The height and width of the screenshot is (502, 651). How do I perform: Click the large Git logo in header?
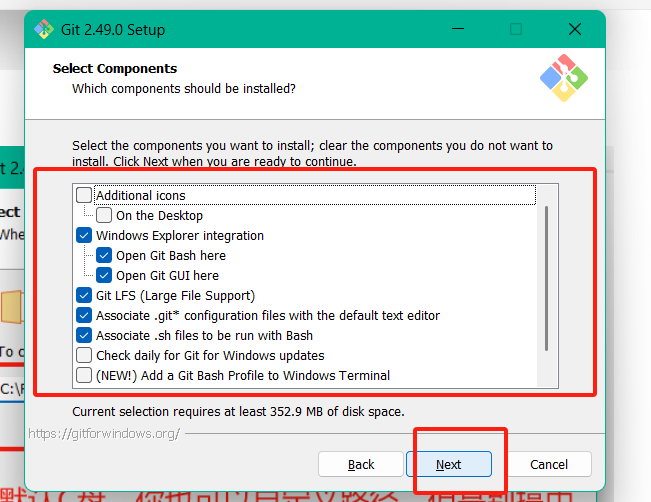pyautogui.click(x=564, y=78)
